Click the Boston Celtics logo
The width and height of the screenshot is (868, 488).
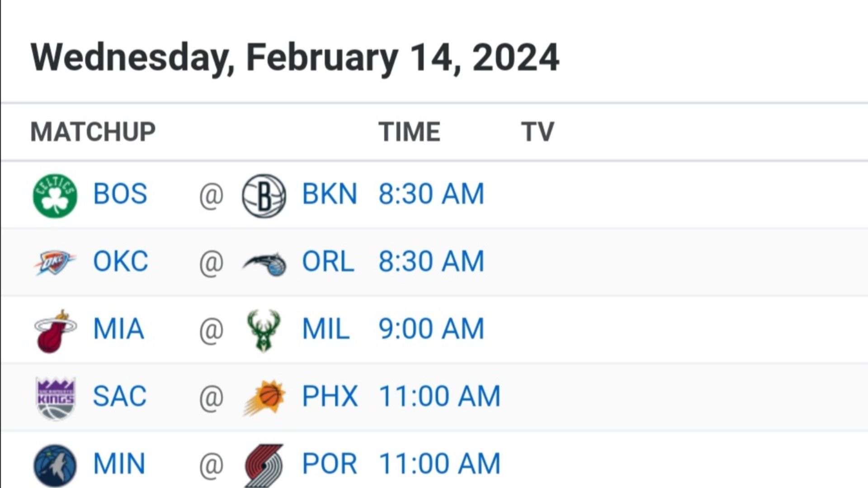55,196
